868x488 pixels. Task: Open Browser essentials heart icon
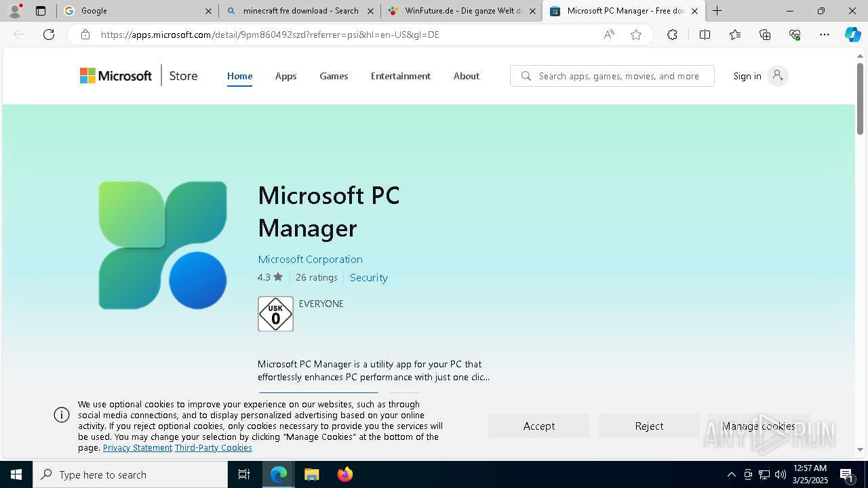coord(795,35)
